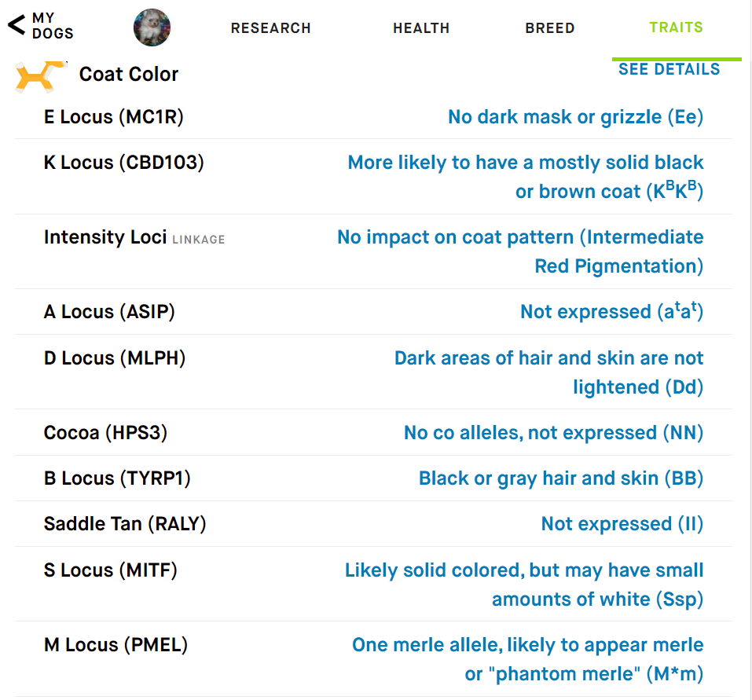
Task: Open the A Locus not expressed result
Action: (x=612, y=312)
